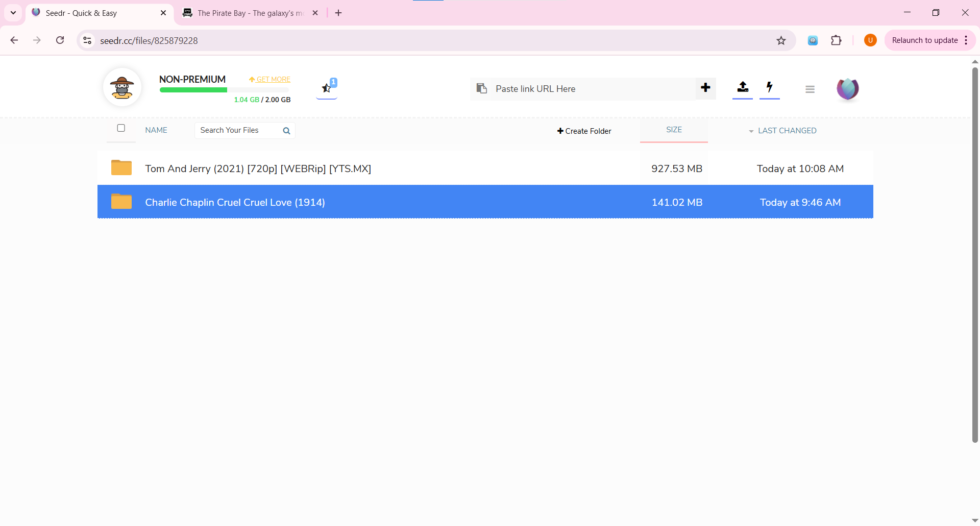The width and height of the screenshot is (980, 526).
Task: Click the Charlie Chaplin folder icon
Action: pyautogui.click(x=121, y=201)
